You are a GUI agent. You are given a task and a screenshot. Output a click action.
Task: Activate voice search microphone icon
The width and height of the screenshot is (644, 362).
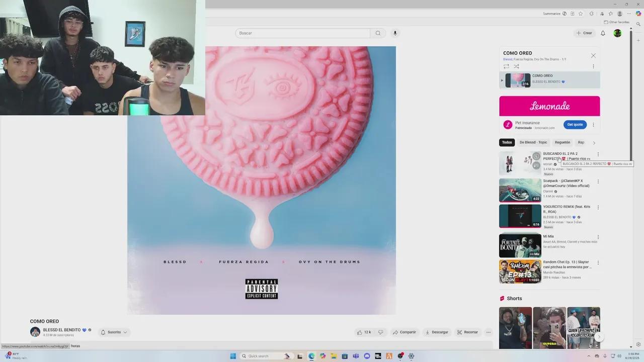click(395, 33)
